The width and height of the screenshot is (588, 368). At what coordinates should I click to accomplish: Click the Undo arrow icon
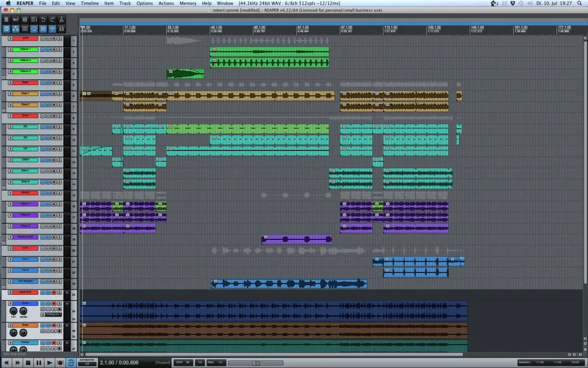(x=43, y=19)
